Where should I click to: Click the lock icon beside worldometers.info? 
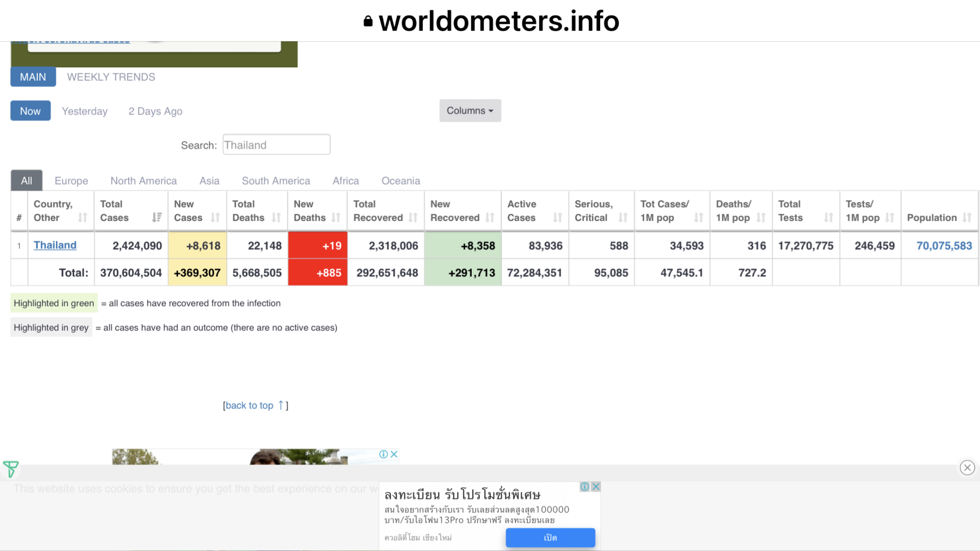click(368, 21)
